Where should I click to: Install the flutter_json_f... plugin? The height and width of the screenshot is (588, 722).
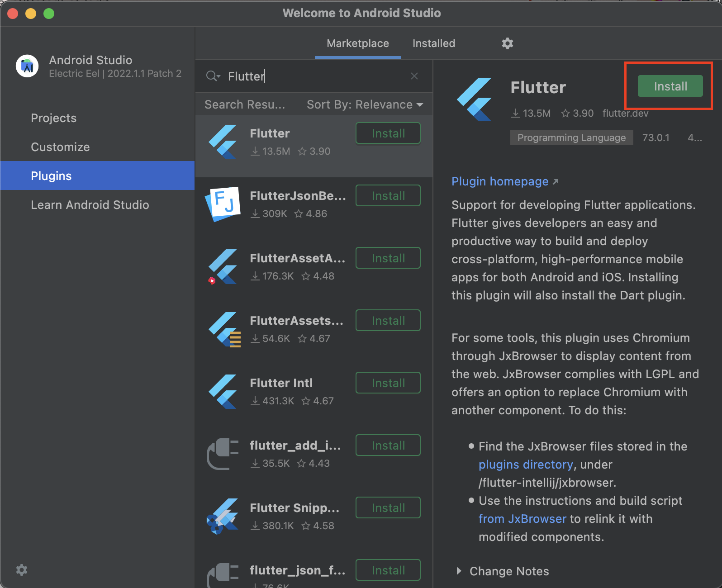coord(388,570)
